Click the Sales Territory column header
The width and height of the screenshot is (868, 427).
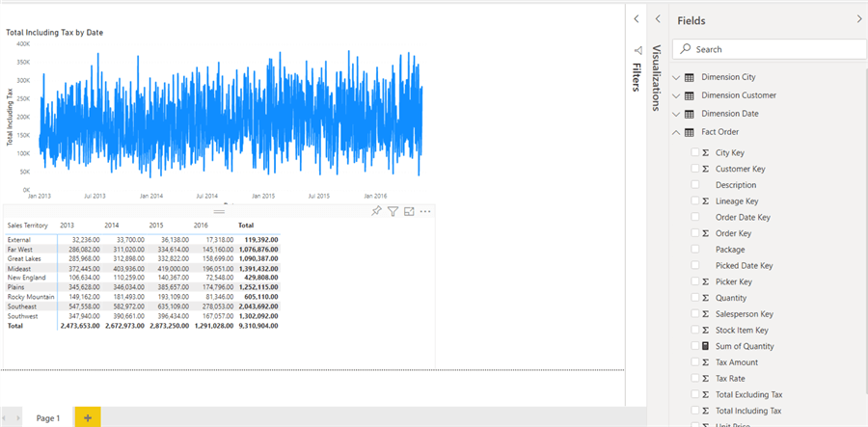28,226
